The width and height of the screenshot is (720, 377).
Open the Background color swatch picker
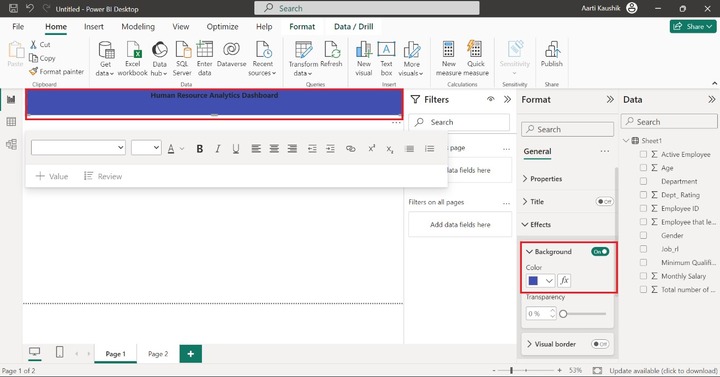pyautogui.click(x=540, y=280)
